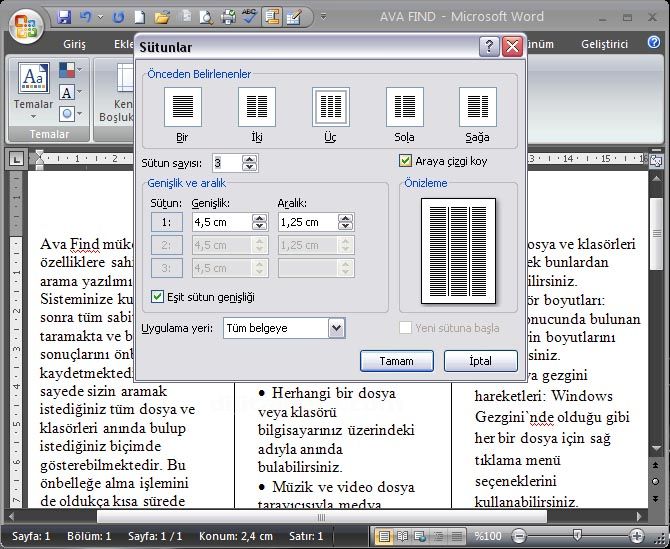
Task: Toggle the ruler icon above the vertical scrollbar
Action: pyautogui.click(x=656, y=161)
